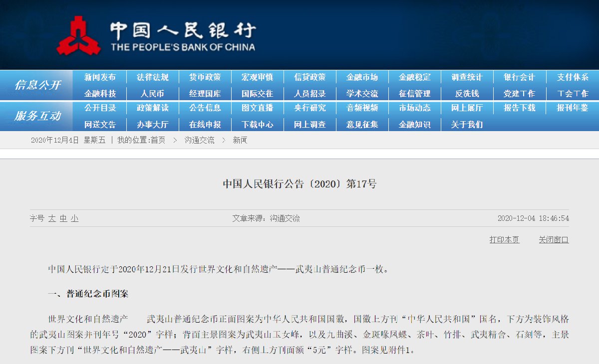The image size is (599, 364).
Task: Set font size to 小
Action: point(74,219)
